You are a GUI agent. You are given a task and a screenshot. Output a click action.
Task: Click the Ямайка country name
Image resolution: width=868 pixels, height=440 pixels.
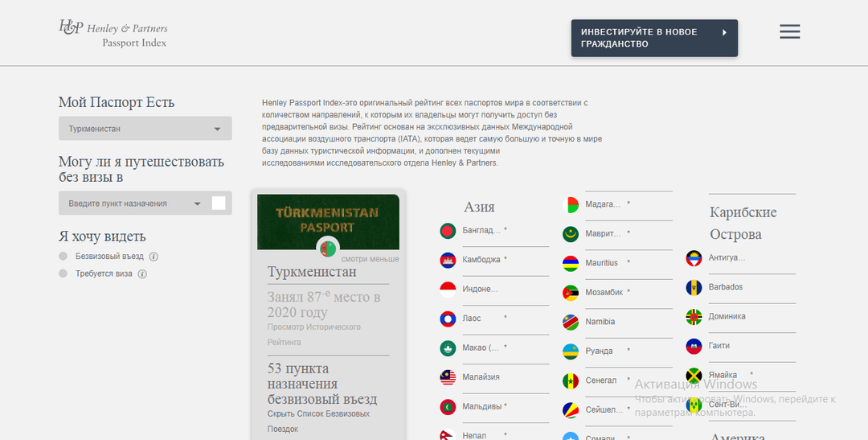(723, 375)
